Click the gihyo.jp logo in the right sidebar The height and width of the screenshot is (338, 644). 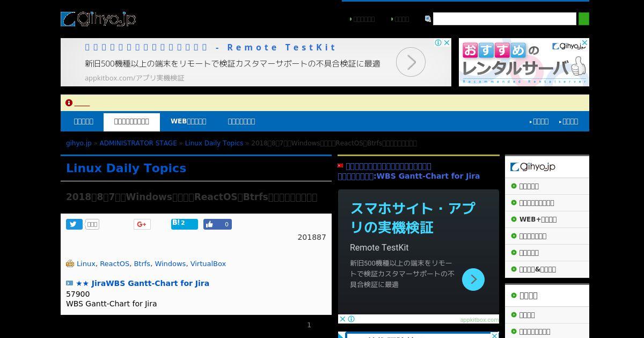(533, 167)
